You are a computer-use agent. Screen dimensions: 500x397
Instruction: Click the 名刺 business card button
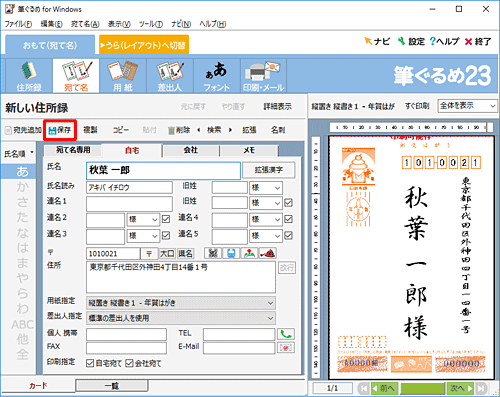pos(278,130)
